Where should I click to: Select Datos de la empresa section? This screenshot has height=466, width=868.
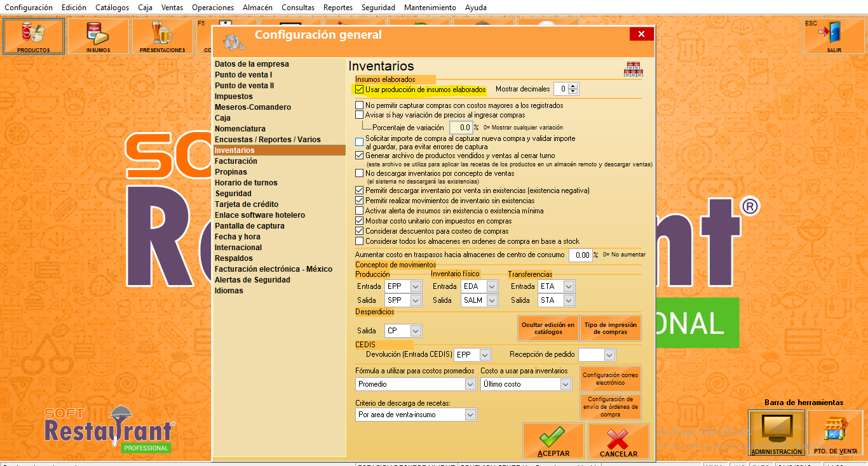(252, 64)
